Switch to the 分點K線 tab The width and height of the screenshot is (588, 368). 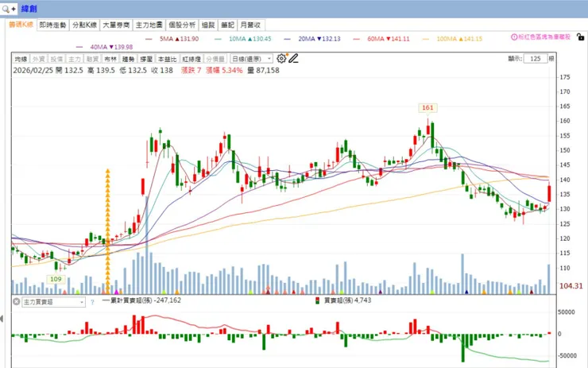pos(85,25)
